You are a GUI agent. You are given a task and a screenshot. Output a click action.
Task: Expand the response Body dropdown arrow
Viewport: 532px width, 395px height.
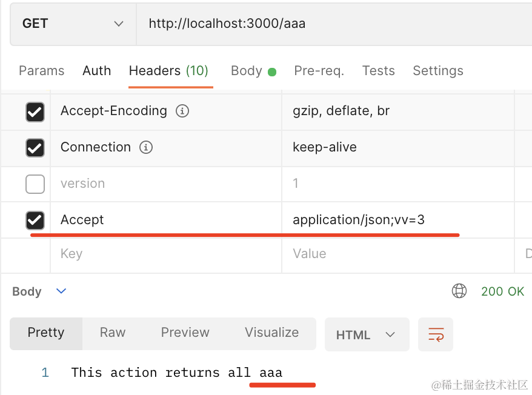click(x=61, y=291)
